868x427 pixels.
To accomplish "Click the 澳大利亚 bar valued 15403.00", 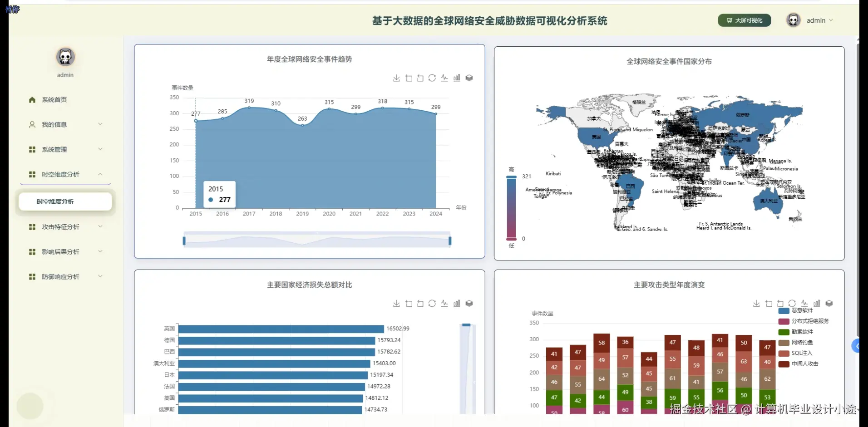I will pyautogui.click(x=274, y=363).
